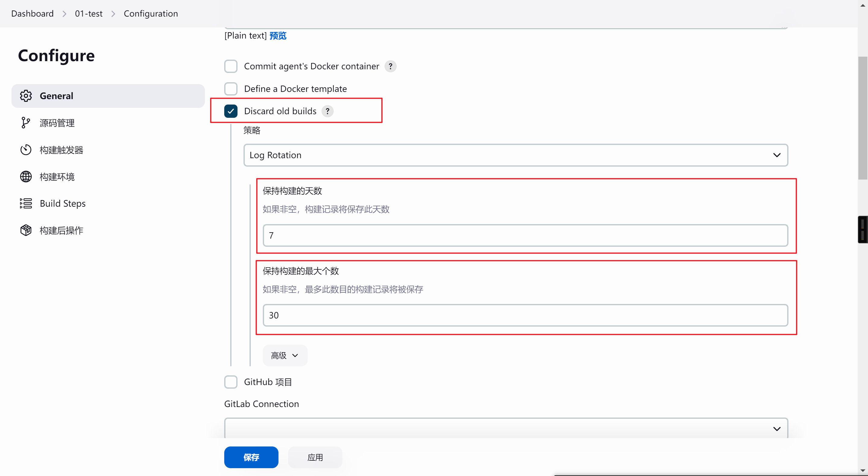This screenshot has height=476, width=868.
Task: Open the GitLab Connection dropdown
Action: point(505,428)
